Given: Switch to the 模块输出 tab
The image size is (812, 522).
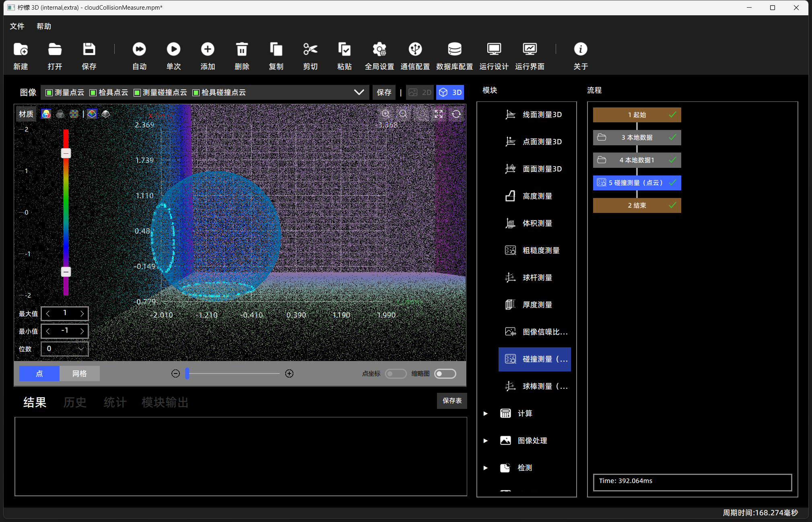Looking at the screenshot, I should coord(165,402).
